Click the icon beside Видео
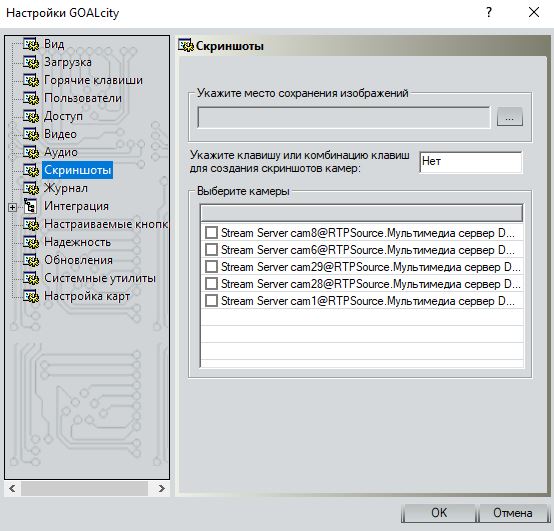Viewport: 554px width, 531px height. pyautogui.click(x=31, y=134)
